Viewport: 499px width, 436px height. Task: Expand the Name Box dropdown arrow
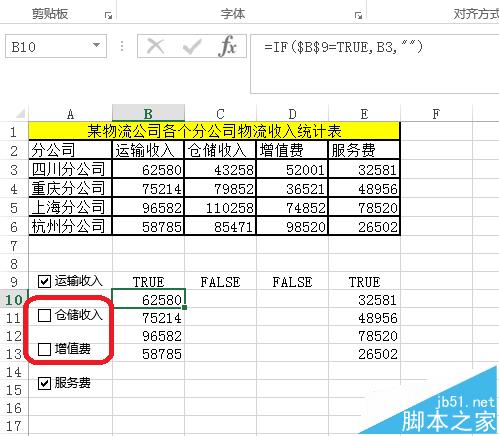point(96,45)
